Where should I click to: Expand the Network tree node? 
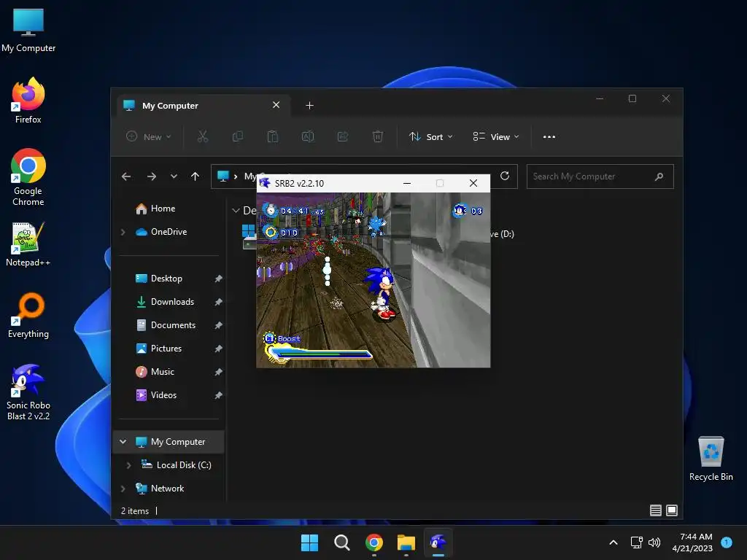[x=123, y=489]
